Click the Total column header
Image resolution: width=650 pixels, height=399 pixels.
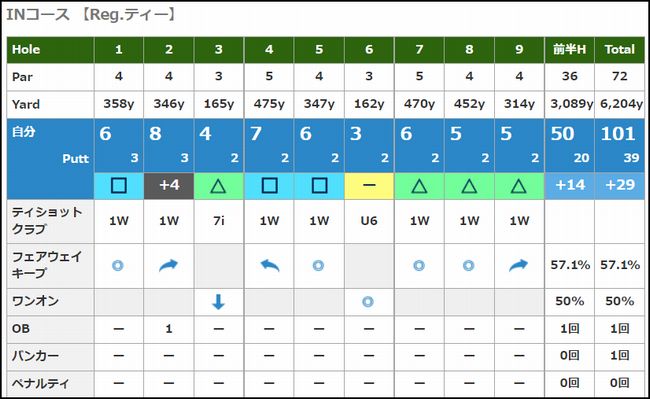pyautogui.click(x=620, y=50)
